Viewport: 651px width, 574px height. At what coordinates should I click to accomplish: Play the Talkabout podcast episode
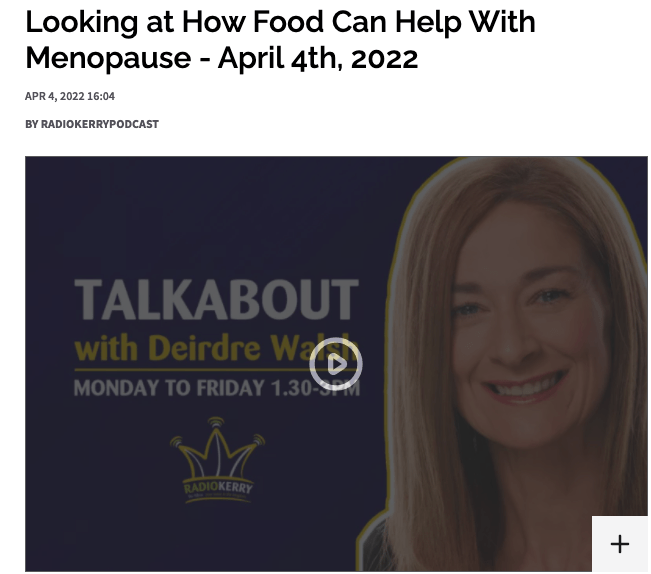(335, 364)
